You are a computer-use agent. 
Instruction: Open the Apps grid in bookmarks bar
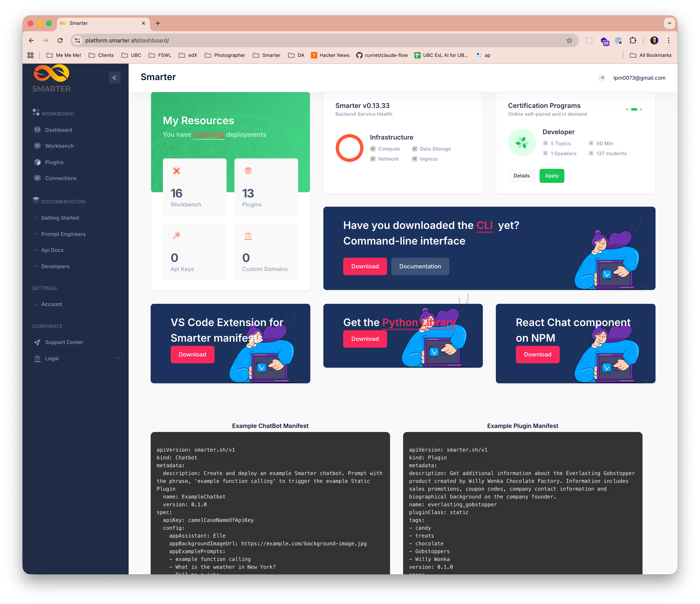click(30, 55)
